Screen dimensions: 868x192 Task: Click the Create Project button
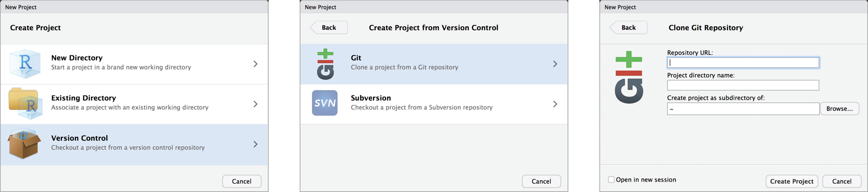[792, 181]
